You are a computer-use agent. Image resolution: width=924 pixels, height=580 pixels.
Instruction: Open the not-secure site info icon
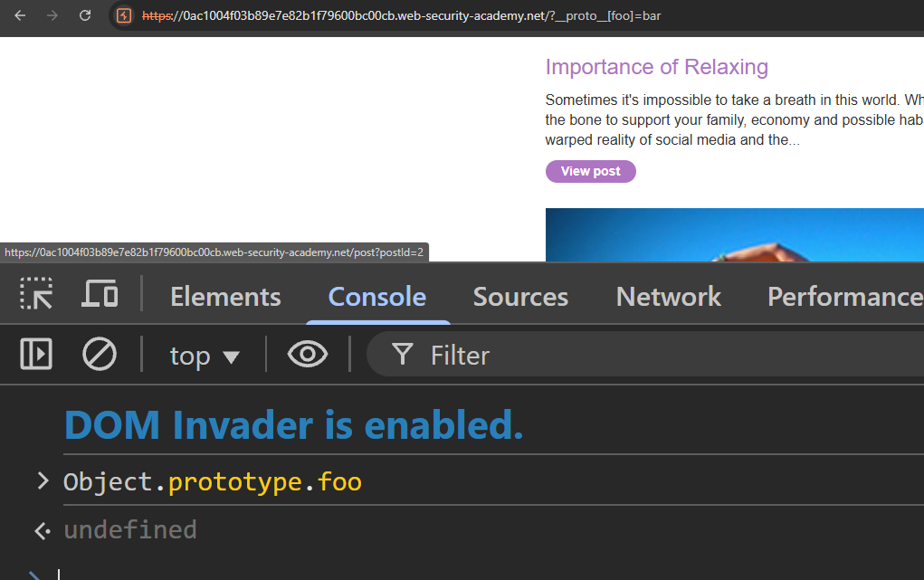tap(125, 15)
